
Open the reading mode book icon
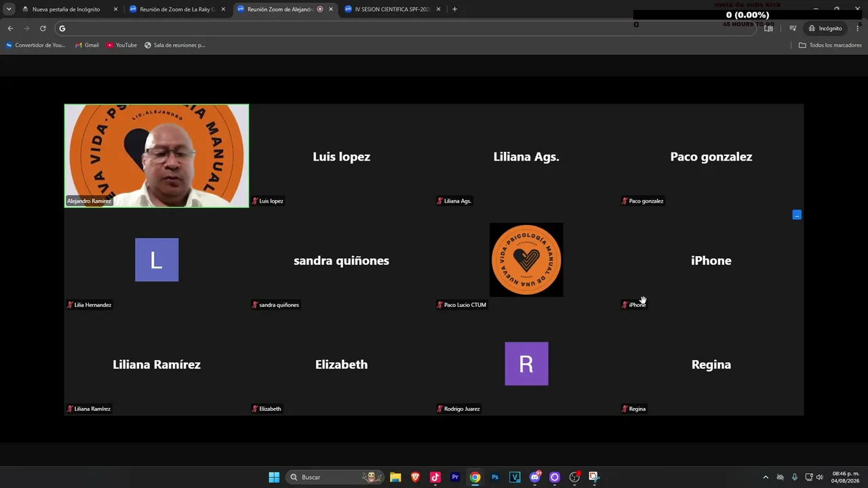click(x=769, y=28)
